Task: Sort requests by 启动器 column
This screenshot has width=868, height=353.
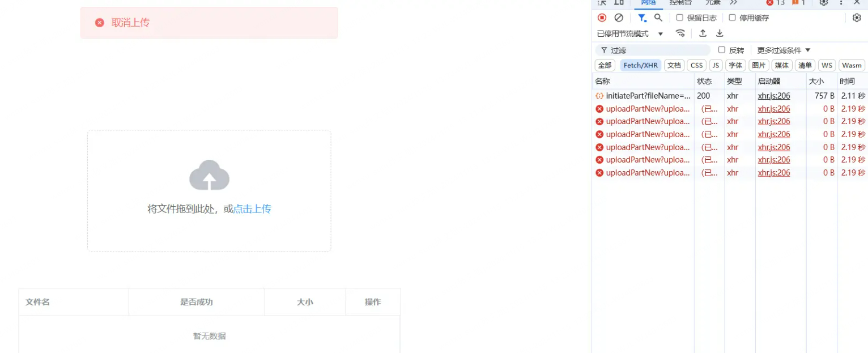Action: point(781,81)
